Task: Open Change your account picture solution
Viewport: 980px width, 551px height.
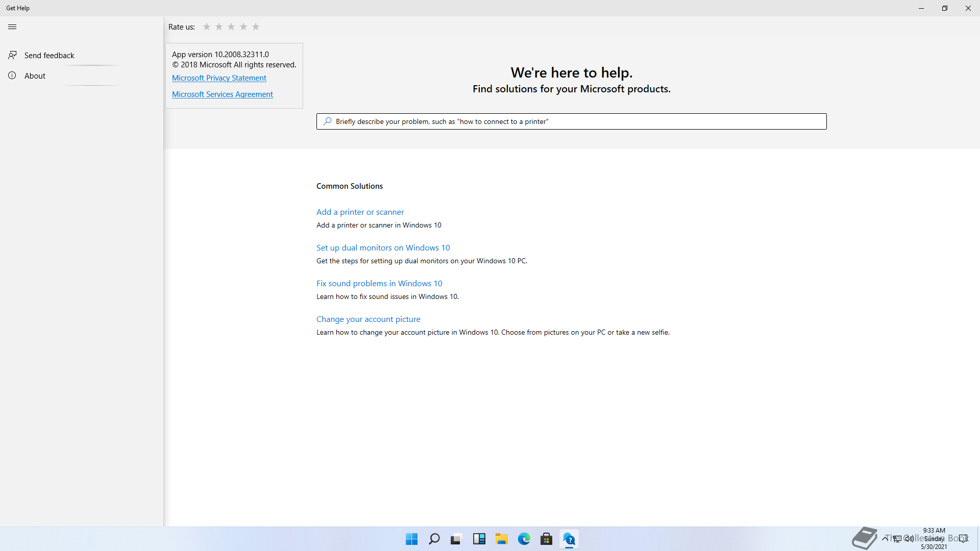Action: tap(368, 319)
